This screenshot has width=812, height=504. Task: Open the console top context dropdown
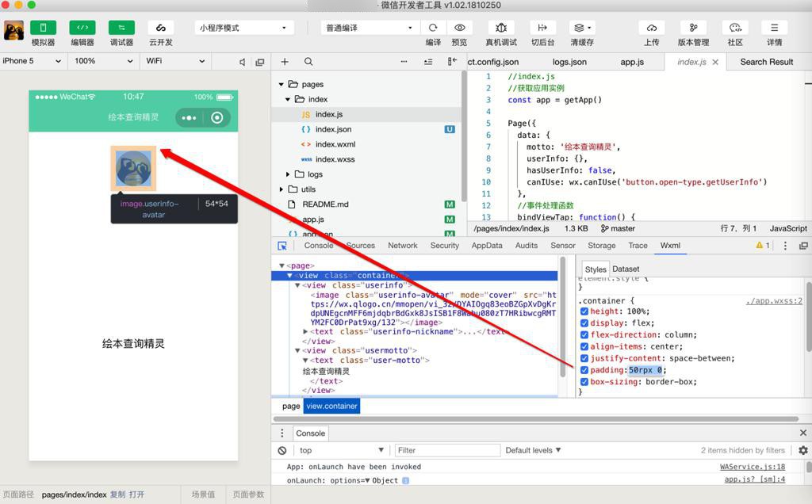[341, 450]
